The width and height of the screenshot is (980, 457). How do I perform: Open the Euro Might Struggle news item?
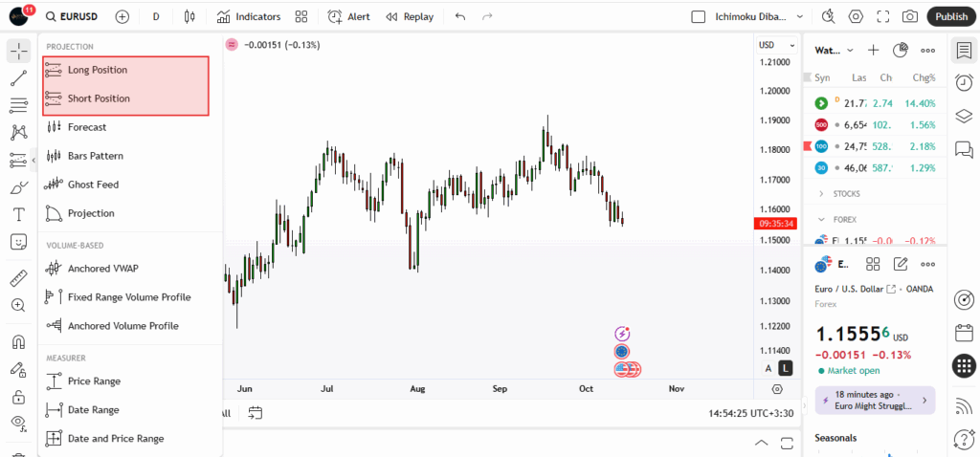tap(874, 400)
